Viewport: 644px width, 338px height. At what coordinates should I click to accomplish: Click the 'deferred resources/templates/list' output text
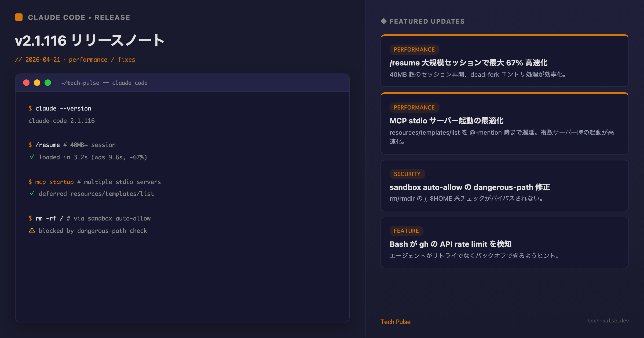click(96, 194)
